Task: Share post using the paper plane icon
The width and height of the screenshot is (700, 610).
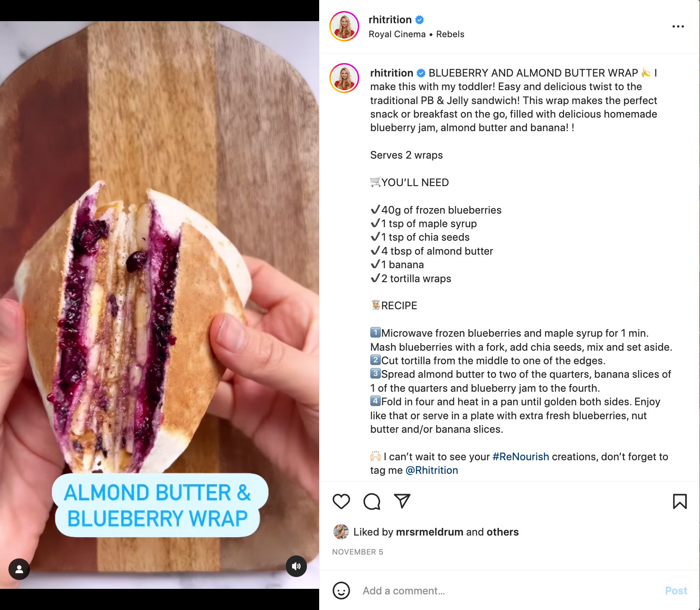Action: [x=402, y=501]
